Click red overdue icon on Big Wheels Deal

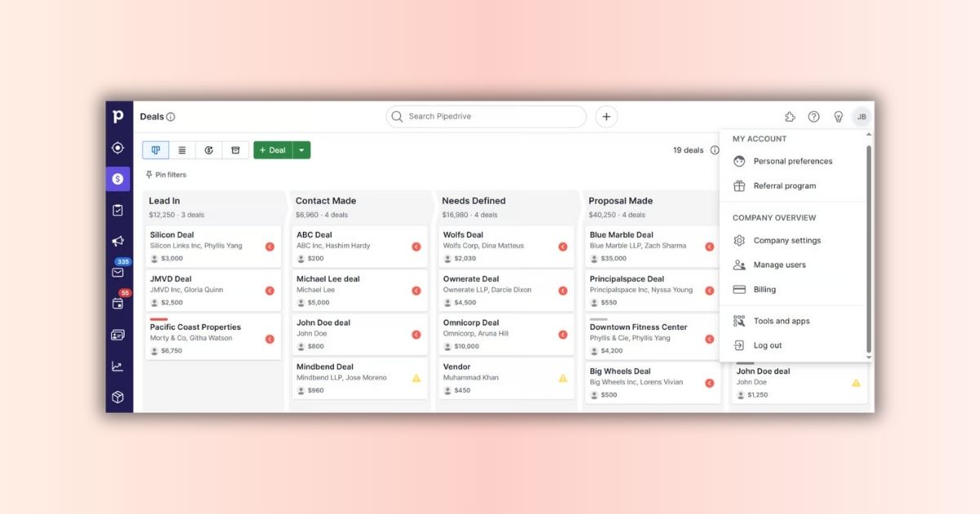coord(710,383)
